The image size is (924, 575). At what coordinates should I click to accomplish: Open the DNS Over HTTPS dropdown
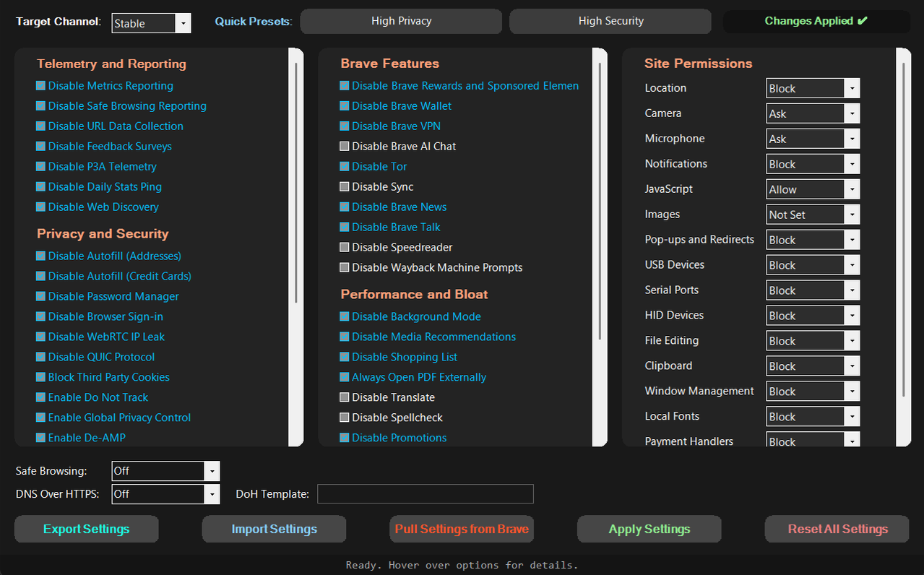click(165, 494)
